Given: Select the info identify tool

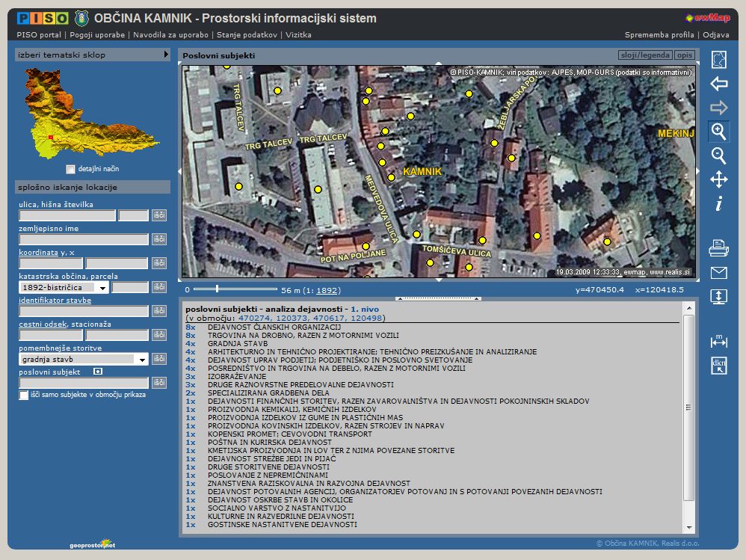Looking at the screenshot, I should (x=718, y=203).
